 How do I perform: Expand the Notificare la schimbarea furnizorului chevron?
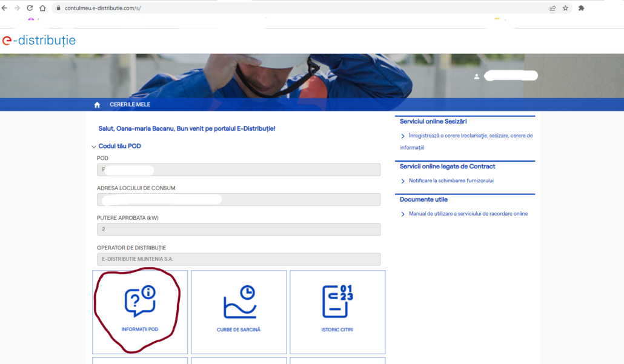point(403,181)
